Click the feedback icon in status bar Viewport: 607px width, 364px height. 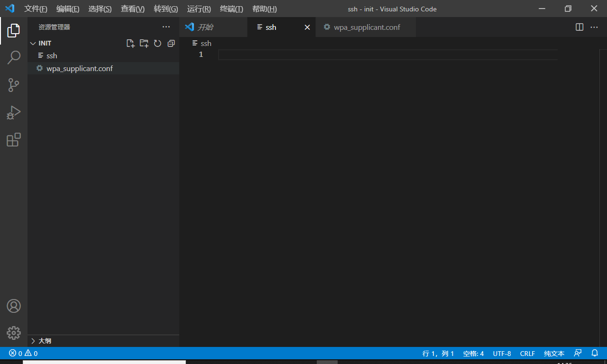click(578, 353)
